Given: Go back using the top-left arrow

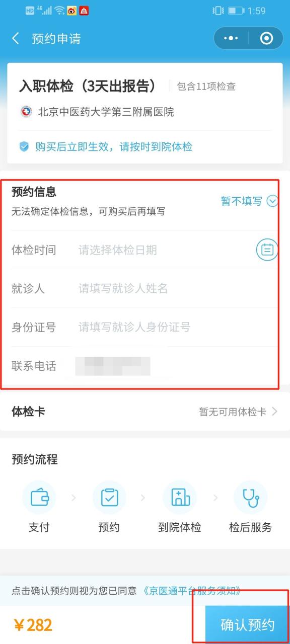Looking at the screenshot, I should pos(16,38).
